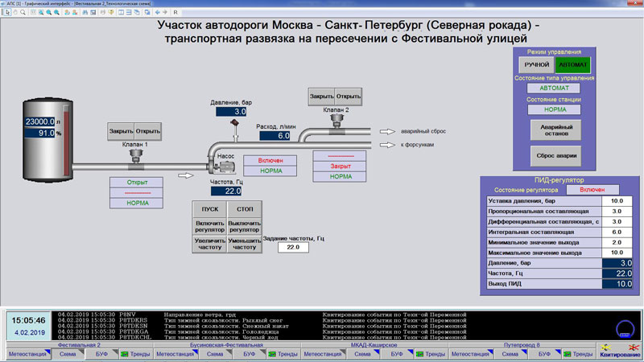This screenshot has width=644, height=362.
Task: Click Уменьшить частоту button
Action: click(x=245, y=245)
